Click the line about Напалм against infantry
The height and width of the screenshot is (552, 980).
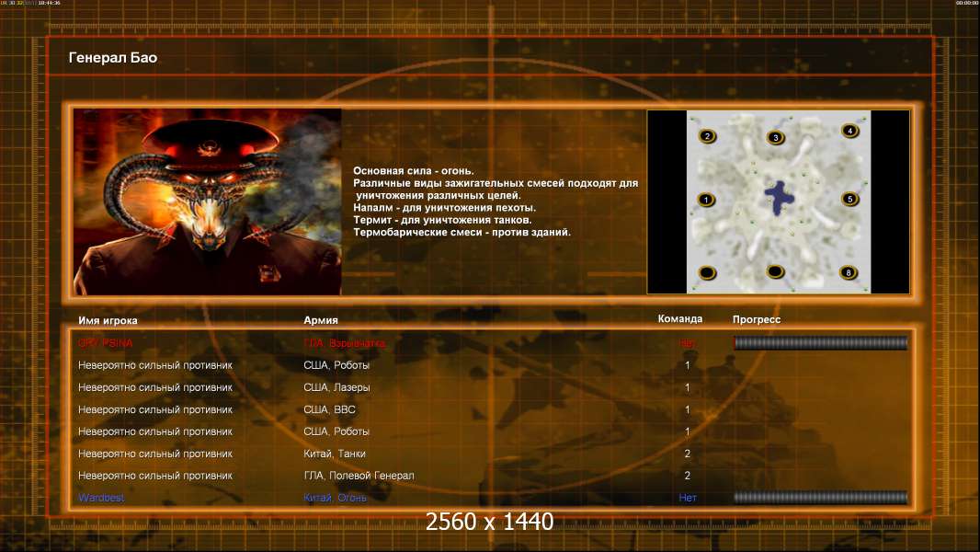pos(444,208)
